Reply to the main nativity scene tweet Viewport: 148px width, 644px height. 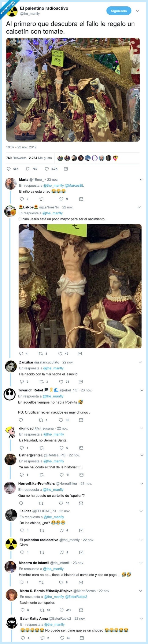pyautogui.click(x=9, y=169)
